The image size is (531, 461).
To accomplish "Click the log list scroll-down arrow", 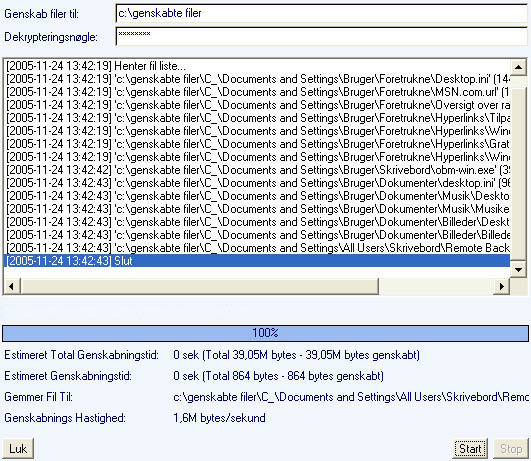I will [518, 269].
